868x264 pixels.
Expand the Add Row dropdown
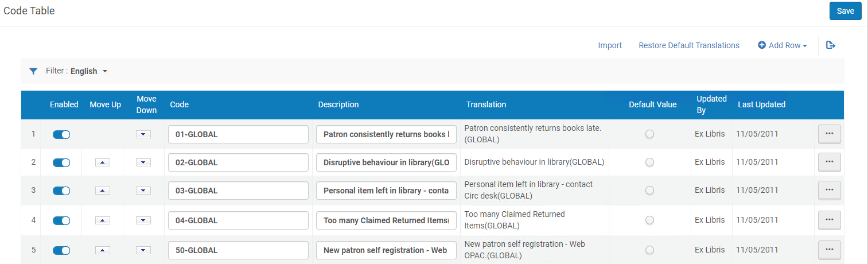(783, 45)
